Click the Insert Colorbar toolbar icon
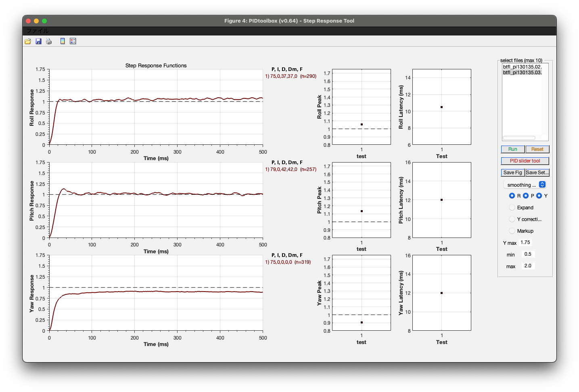Screen dimensions: 579x392 click(x=63, y=41)
